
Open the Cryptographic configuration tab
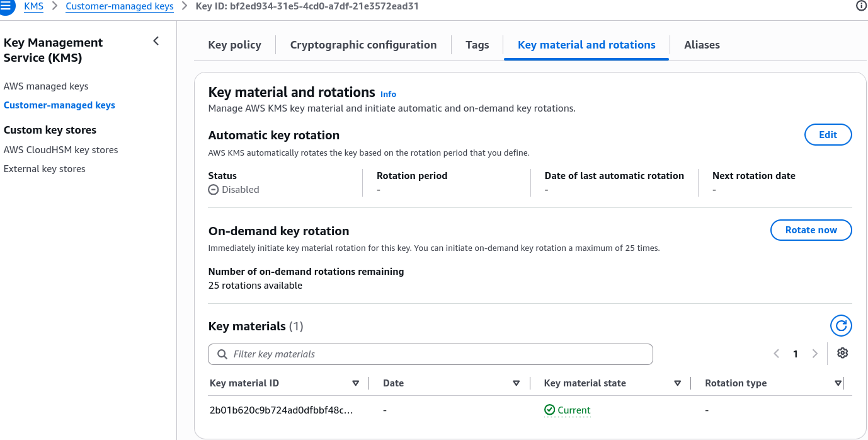coord(363,45)
